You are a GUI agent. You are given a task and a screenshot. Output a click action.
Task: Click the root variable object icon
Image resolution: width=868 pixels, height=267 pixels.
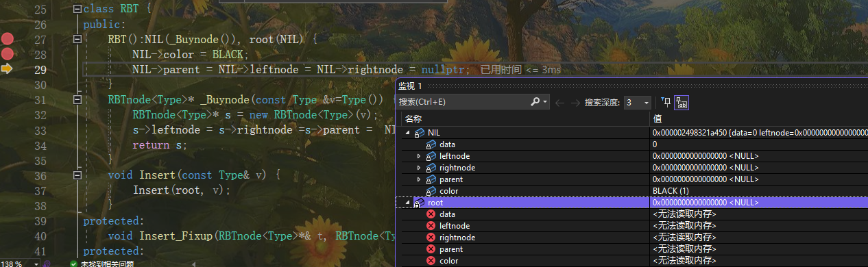click(419, 203)
